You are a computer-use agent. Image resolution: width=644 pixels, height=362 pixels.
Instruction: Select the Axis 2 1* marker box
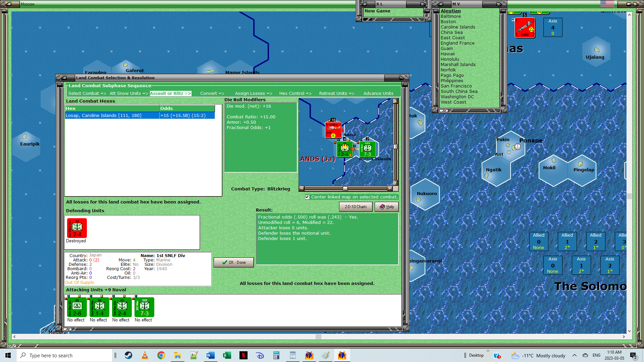click(x=609, y=265)
